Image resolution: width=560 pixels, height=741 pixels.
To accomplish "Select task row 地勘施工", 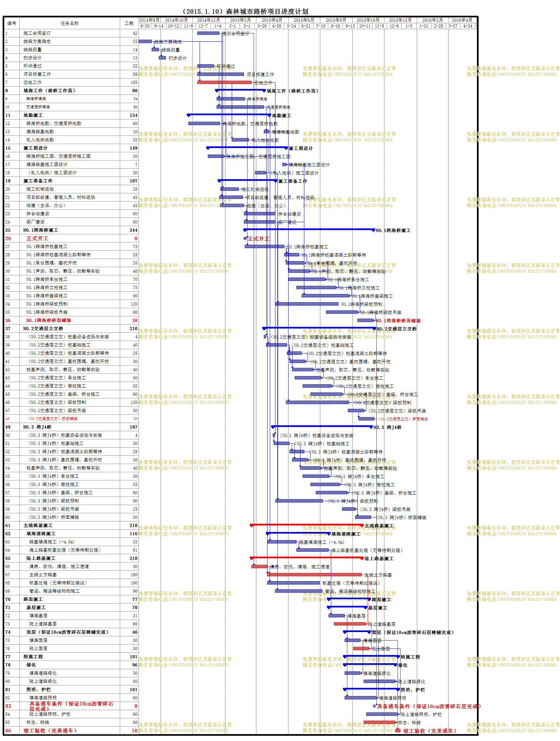I will 71,115.
